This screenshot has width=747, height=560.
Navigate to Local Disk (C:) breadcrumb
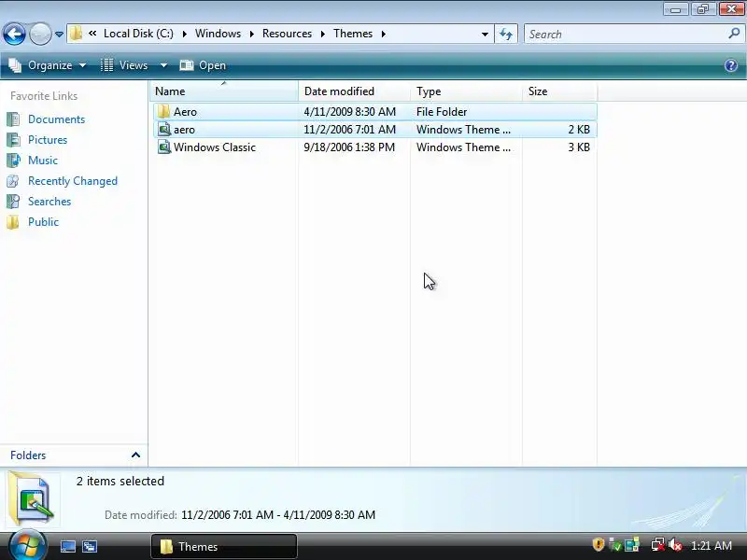pyautogui.click(x=138, y=34)
